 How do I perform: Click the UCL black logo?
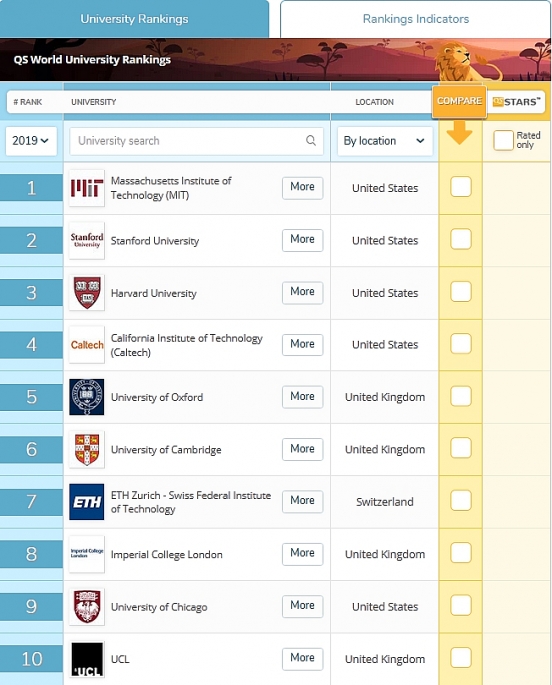click(87, 659)
